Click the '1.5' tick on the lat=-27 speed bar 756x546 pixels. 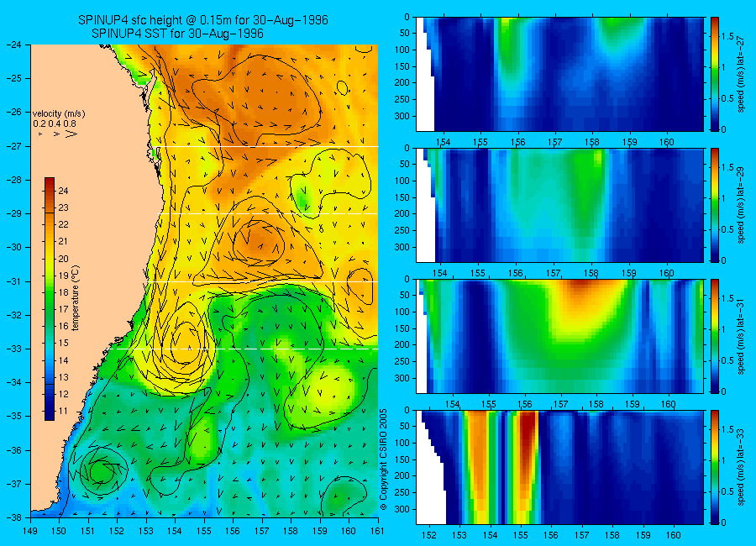(x=728, y=37)
